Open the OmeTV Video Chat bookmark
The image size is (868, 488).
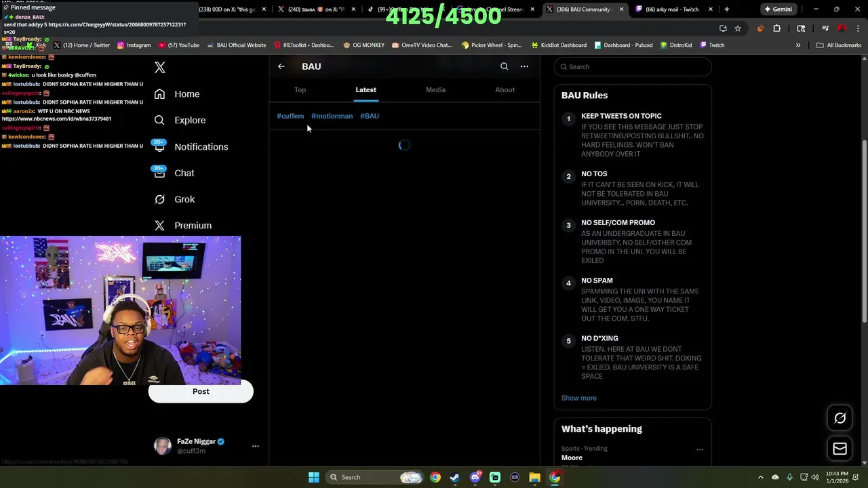tap(421, 45)
